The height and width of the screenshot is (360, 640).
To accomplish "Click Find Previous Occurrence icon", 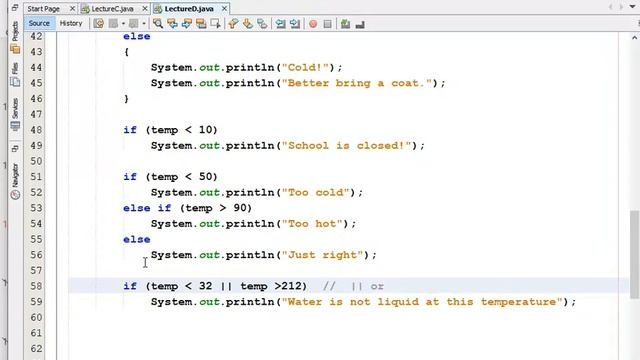I will tap(172, 24).
